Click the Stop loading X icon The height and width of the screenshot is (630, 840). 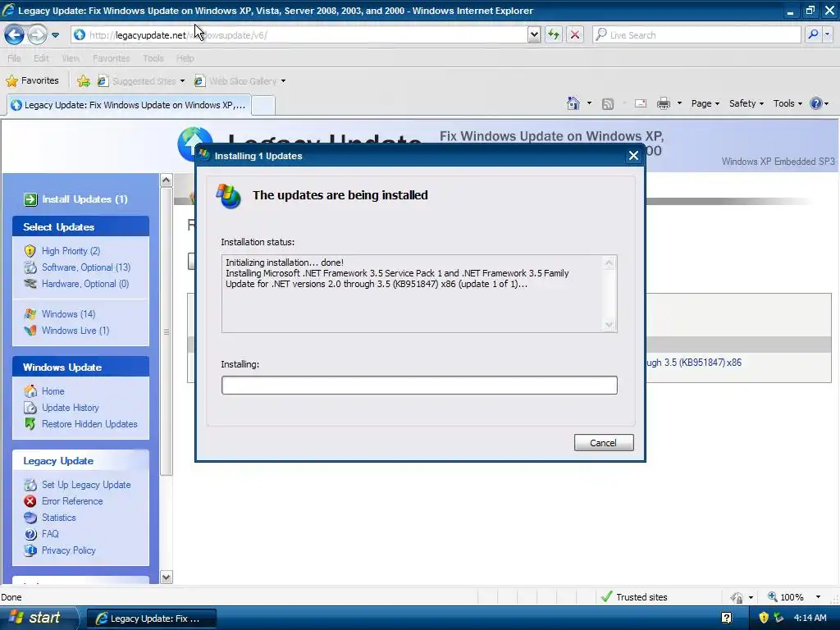[575, 34]
